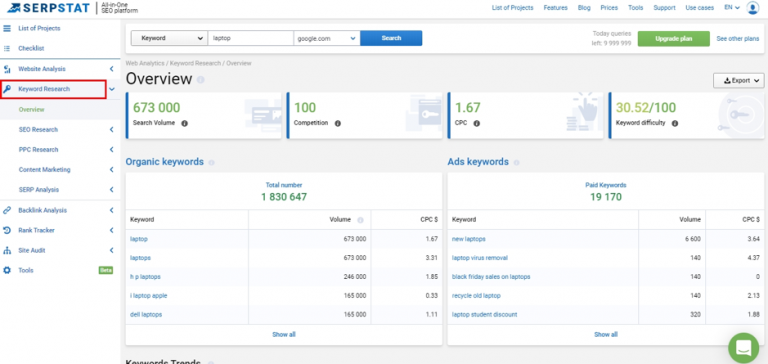Expand the Content Marketing submenu chevron
This screenshot has width=768, height=364.
[112, 170]
